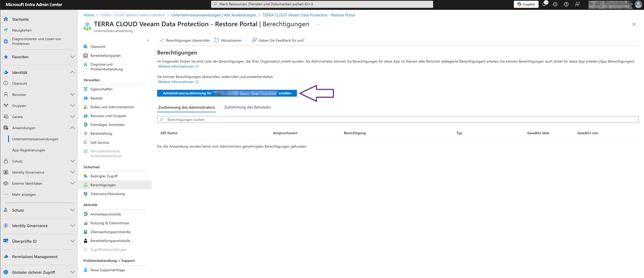Click the Gewährt über column header
This screenshot has width=644, height=278.
click(x=538, y=133)
